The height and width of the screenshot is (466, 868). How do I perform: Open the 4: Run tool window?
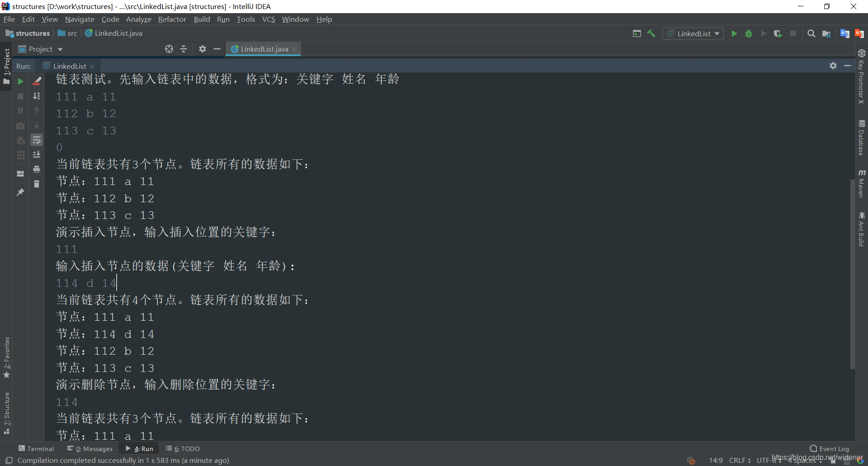pos(140,448)
